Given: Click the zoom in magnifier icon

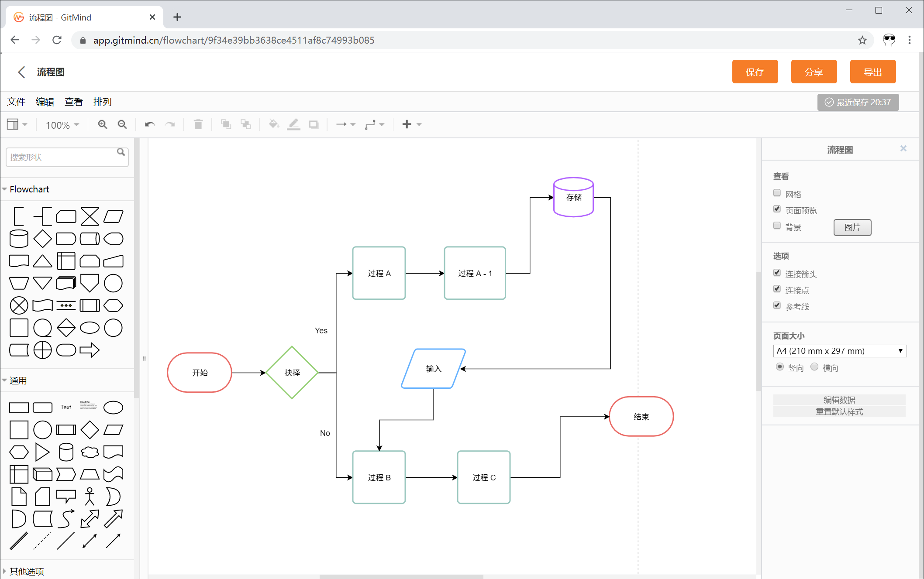Looking at the screenshot, I should click(102, 125).
